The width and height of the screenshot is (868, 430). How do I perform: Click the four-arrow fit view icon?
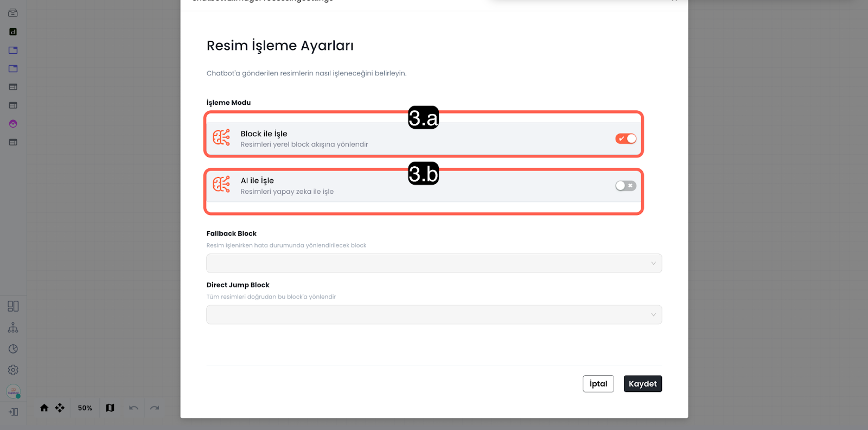click(x=60, y=408)
